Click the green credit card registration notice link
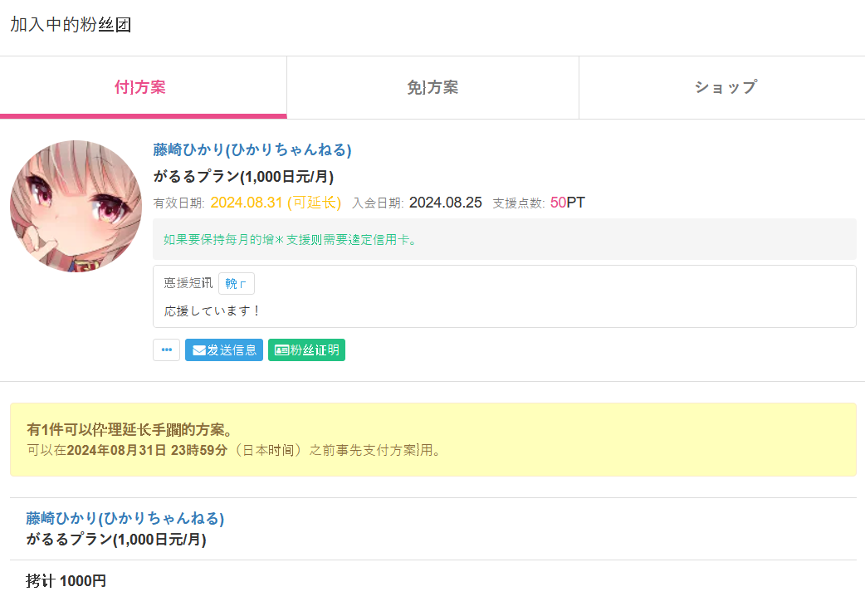 tap(290, 239)
